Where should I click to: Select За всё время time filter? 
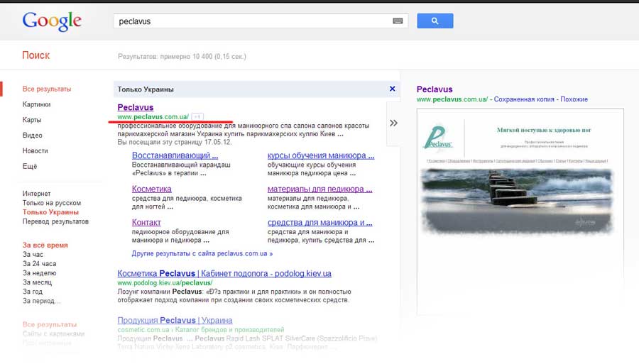45,245
